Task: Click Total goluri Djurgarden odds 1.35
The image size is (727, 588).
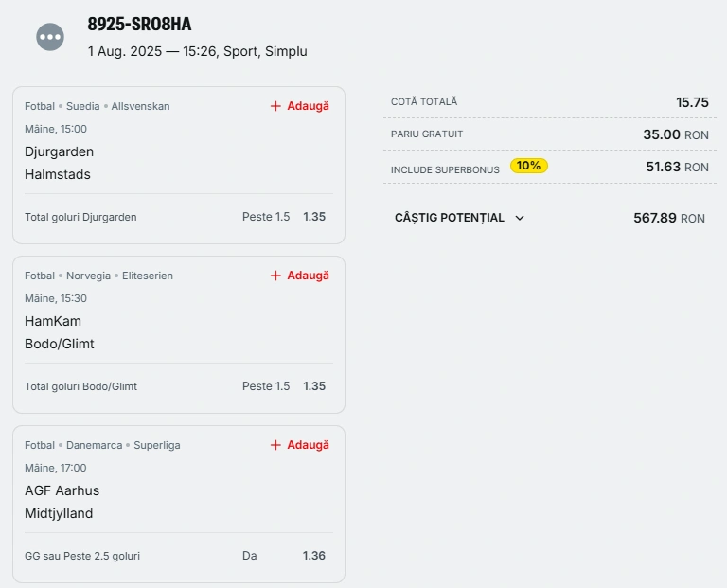Action: tap(314, 217)
